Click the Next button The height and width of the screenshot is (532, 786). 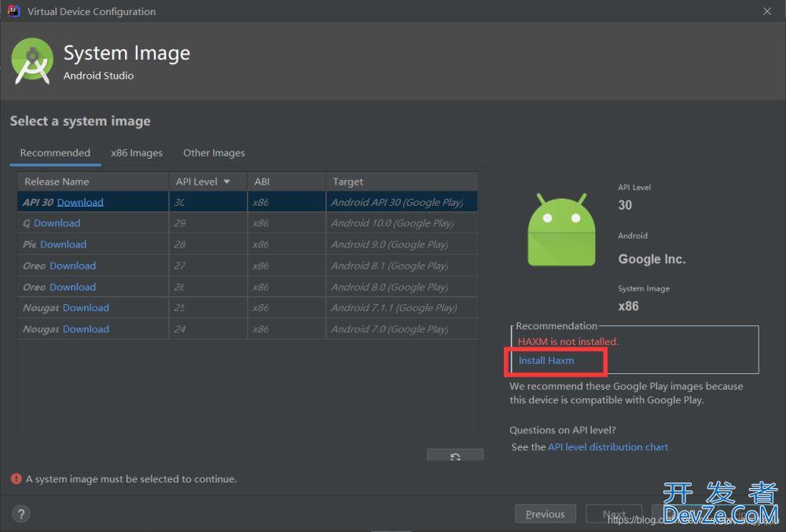[x=614, y=514]
